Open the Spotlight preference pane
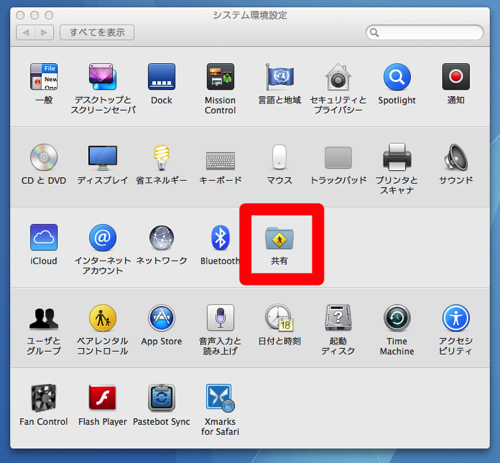This screenshot has height=463, width=500. click(397, 77)
